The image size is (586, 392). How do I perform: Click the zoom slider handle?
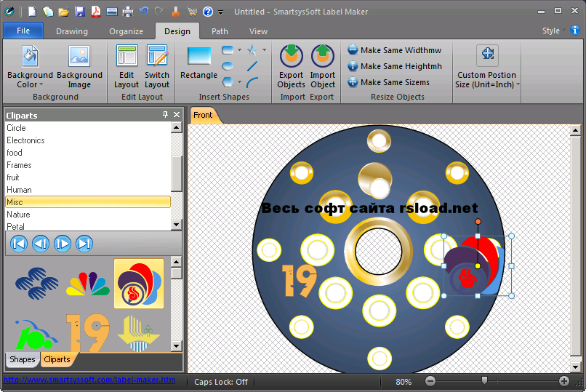click(485, 380)
